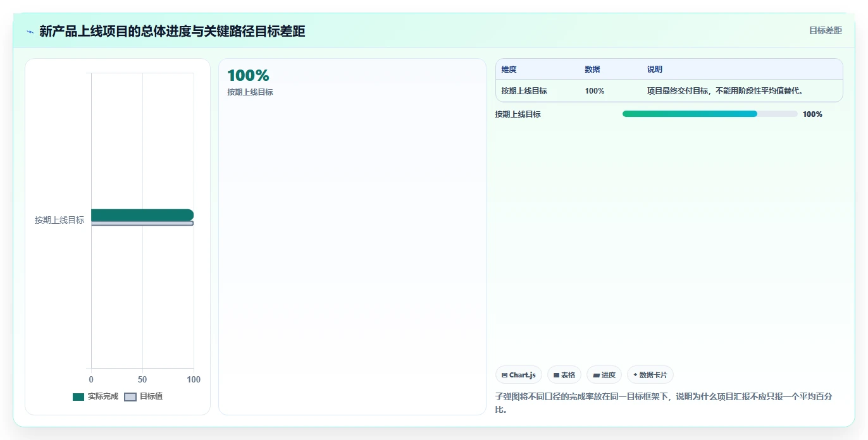Image resolution: width=868 pixels, height=440 pixels.
Task: Click the teal progress bar for 按期上线目标
Action: point(690,114)
